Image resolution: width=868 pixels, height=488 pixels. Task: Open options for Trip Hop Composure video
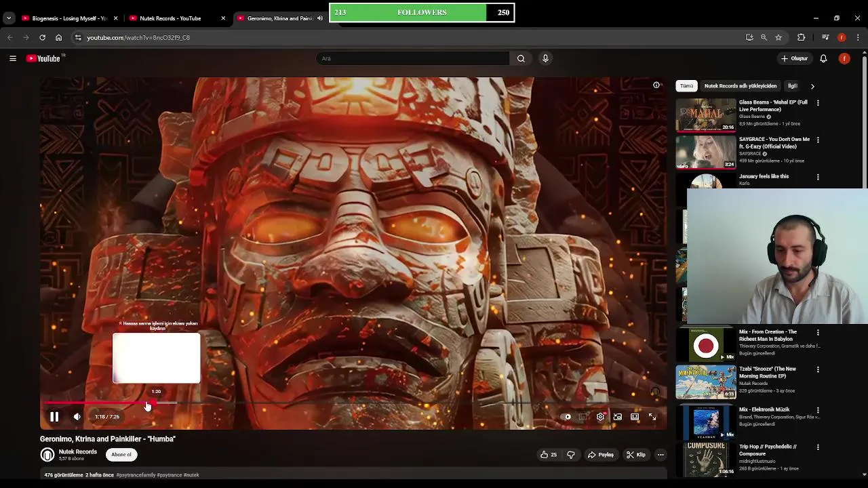tap(818, 447)
